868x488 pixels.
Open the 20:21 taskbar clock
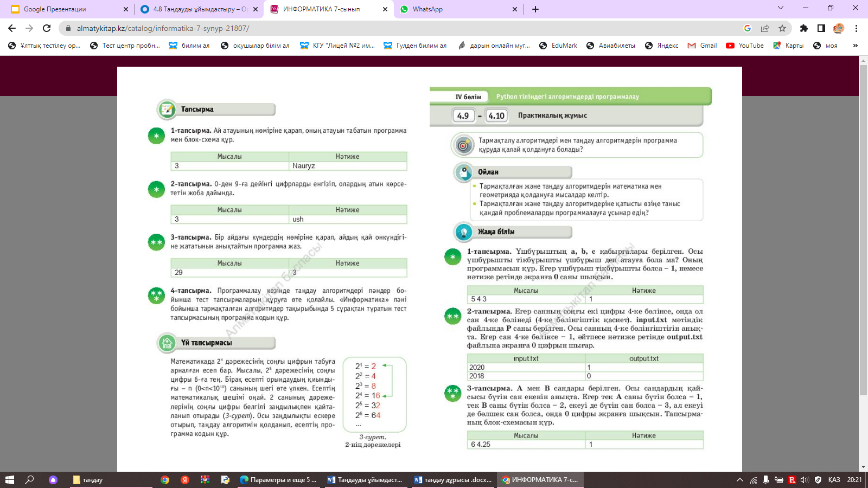coord(854,480)
